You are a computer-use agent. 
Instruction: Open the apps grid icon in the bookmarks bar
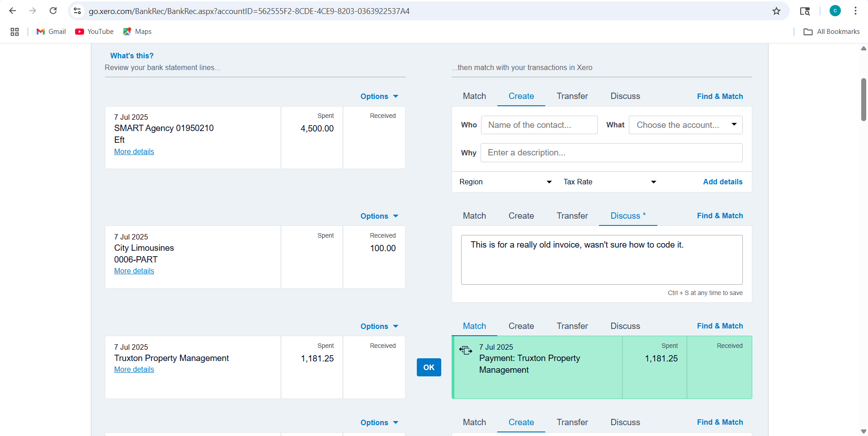14,32
